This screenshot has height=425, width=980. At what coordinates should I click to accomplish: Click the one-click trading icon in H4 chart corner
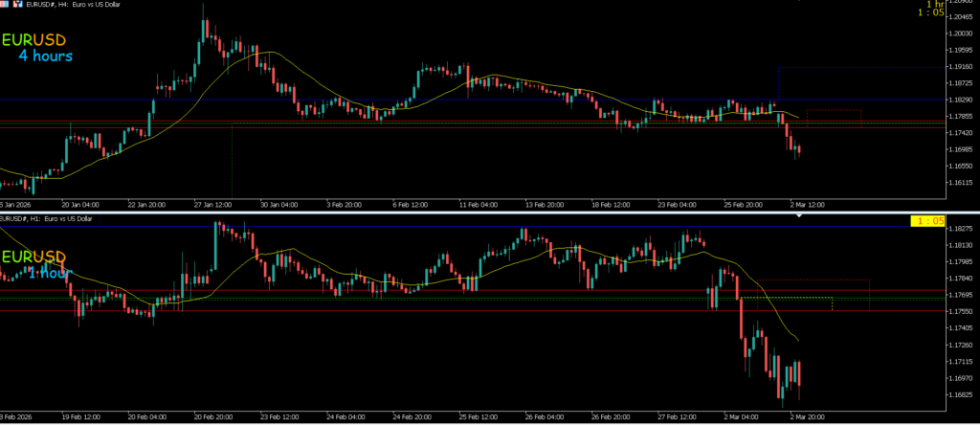coord(5,6)
